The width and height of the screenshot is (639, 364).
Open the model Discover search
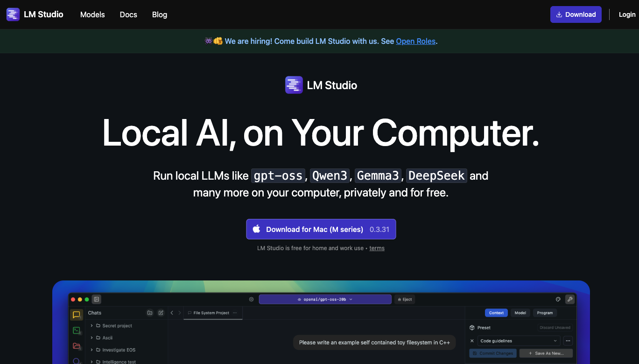point(77,361)
